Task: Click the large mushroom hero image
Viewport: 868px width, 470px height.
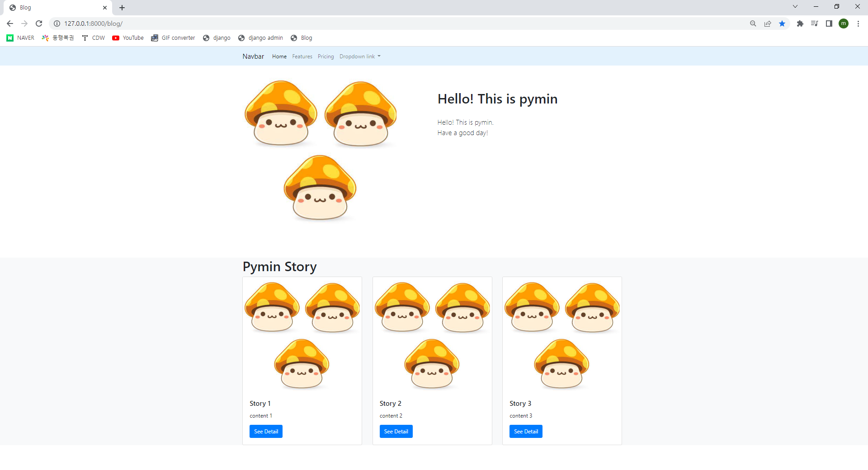Action: click(x=321, y=151)
